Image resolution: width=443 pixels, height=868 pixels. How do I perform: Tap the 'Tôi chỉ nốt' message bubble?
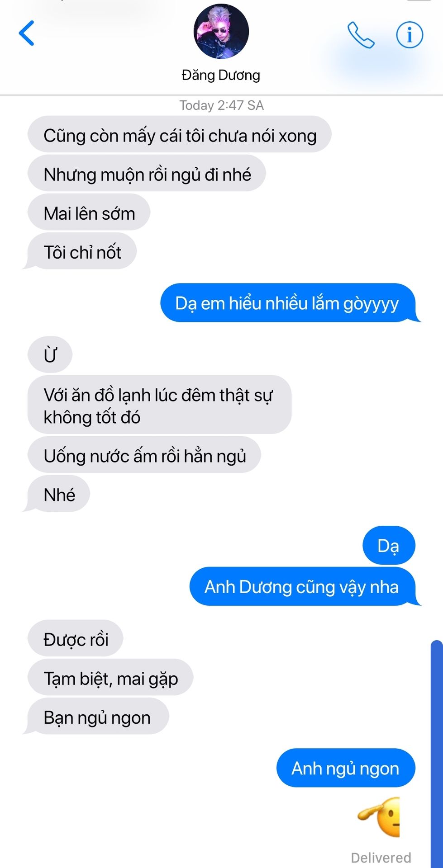82,251
